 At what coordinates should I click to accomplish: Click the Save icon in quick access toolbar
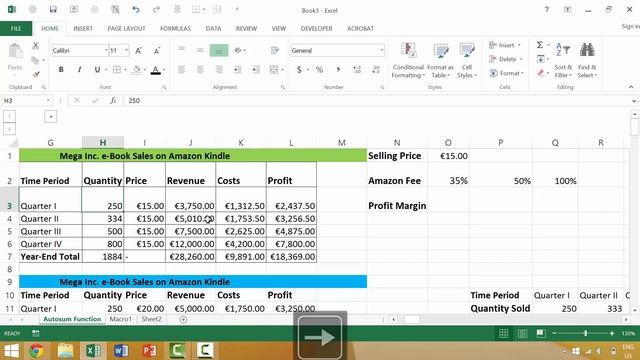click(x=53, y=9)
